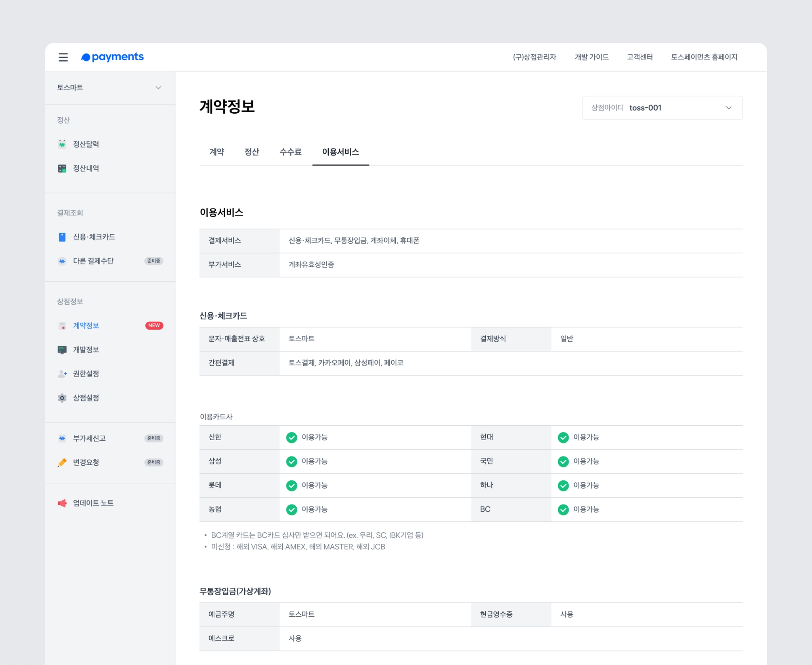
Task: Click green check for BC card
Action: [x=563, y=510]
